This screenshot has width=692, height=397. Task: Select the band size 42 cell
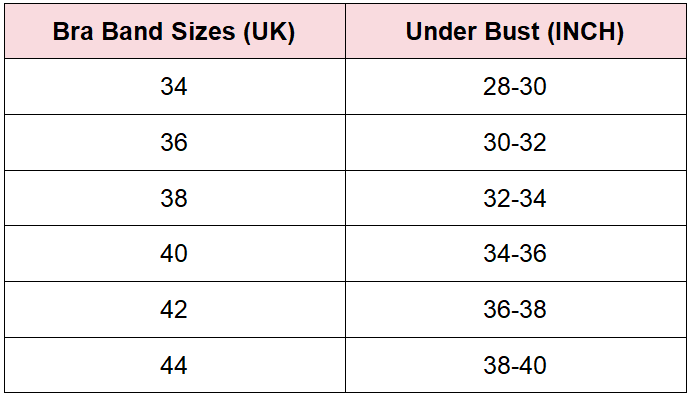pos(174,310)
